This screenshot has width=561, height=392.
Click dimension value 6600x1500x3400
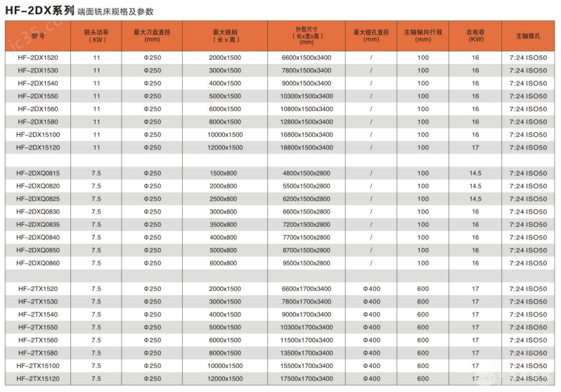307,58
